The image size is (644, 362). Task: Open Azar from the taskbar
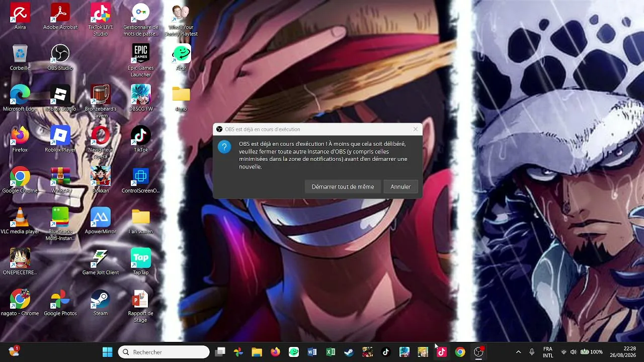coord(294,352)
